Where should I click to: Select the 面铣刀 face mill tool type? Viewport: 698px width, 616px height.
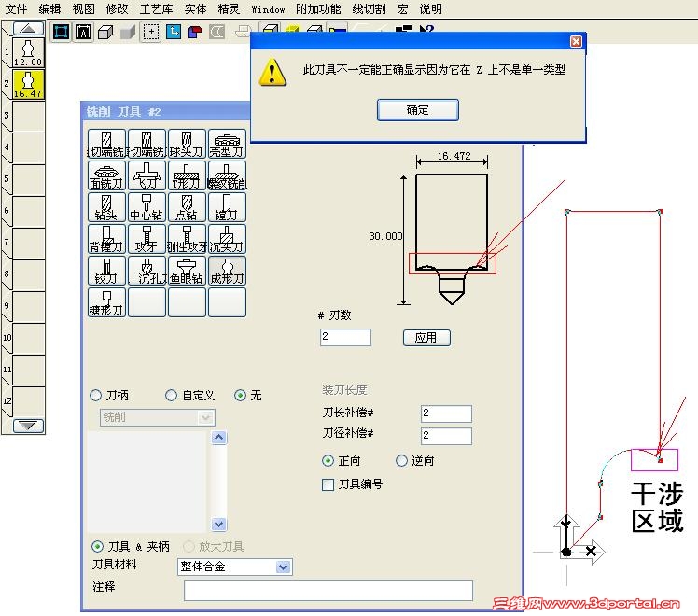106,175
